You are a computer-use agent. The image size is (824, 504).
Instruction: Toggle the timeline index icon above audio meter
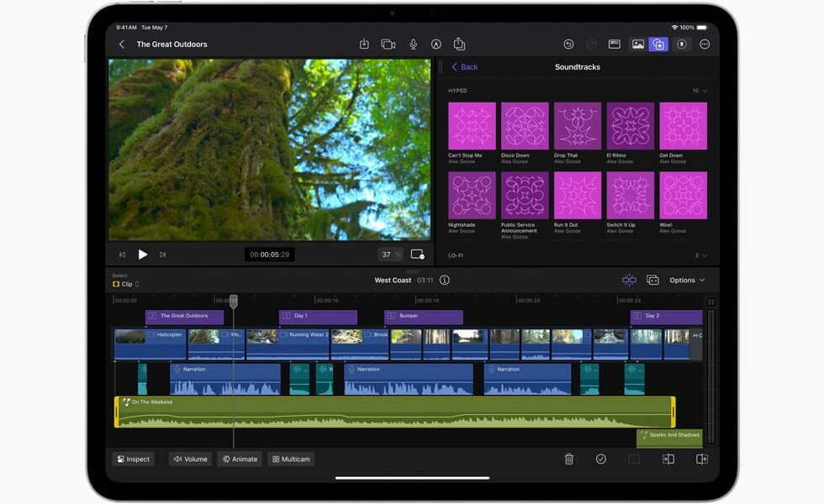click(711, 302)
